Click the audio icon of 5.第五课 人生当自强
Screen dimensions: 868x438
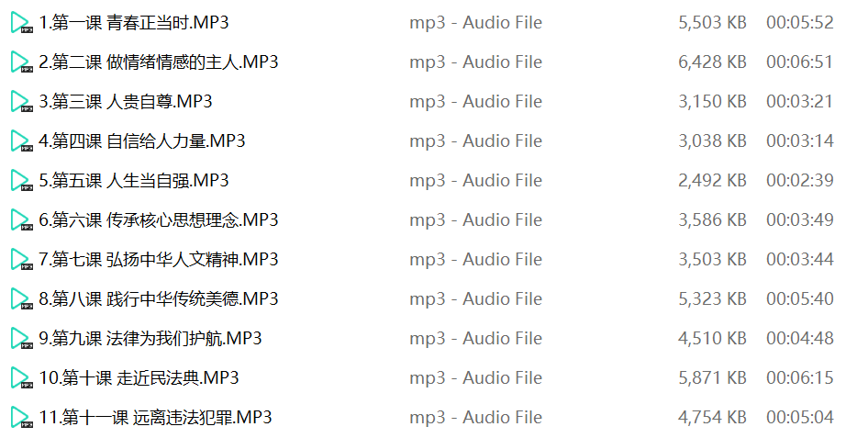(x=22, y=181)
